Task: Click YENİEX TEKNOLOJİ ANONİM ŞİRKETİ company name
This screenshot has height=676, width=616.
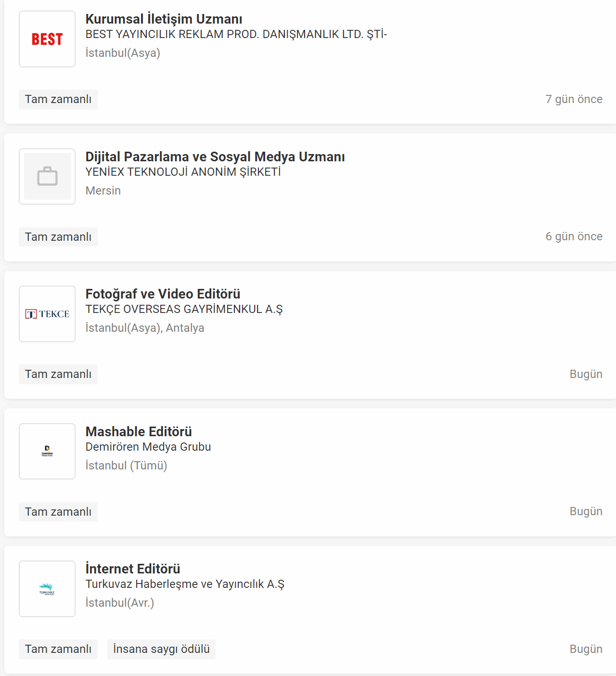Action: pyautogui.click(x=183, y=172)
